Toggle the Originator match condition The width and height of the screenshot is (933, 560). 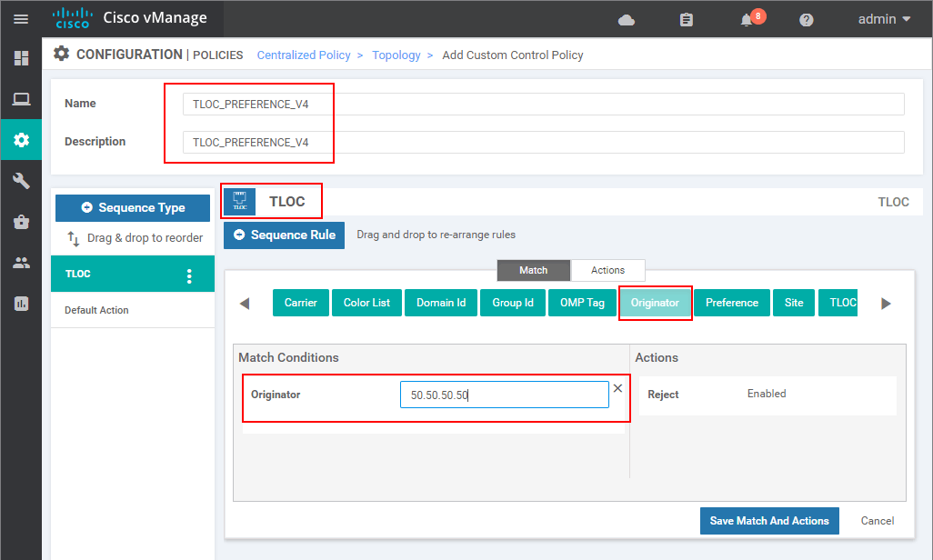click(x=655, y=302)
